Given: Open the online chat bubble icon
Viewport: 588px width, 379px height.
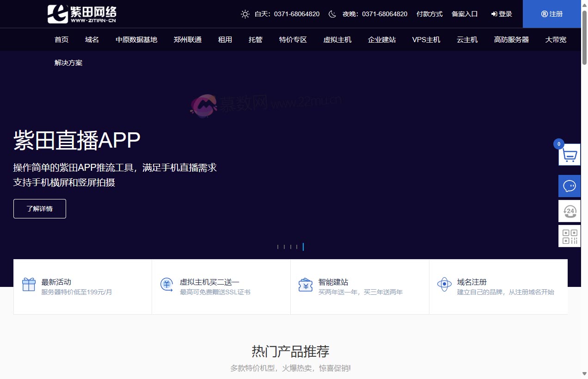Looking at the screenshot, I should pyautogui.click(x=570, y=186).
